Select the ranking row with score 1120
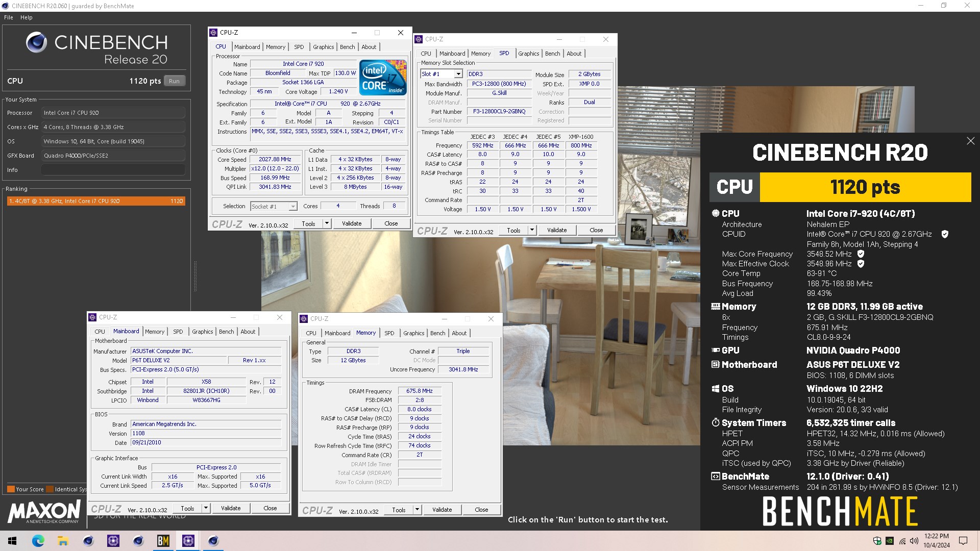 point(96,201)
